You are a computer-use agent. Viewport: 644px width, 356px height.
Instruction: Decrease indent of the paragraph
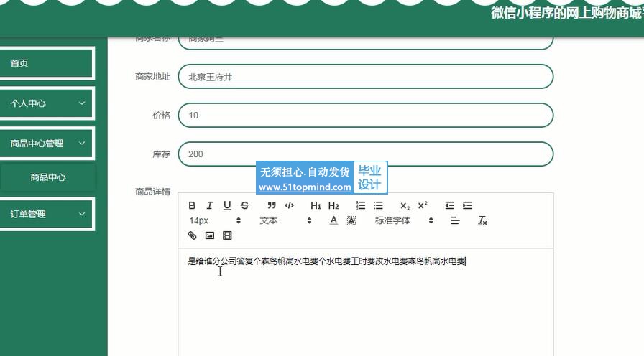pyautogui.click(x=450, y=205)
